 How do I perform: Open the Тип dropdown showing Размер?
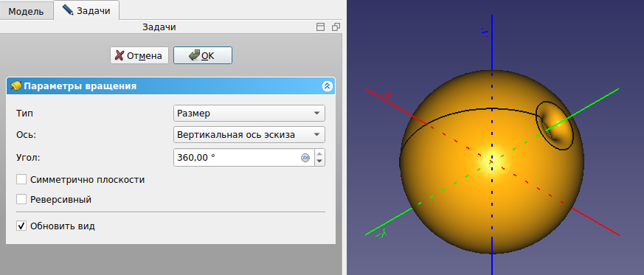pyautogui.click(x=249, y=114)
